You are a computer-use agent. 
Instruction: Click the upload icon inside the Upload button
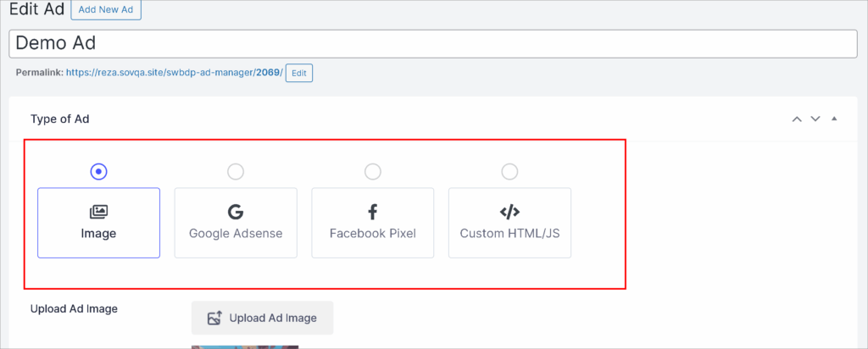[x=214, y=318]
